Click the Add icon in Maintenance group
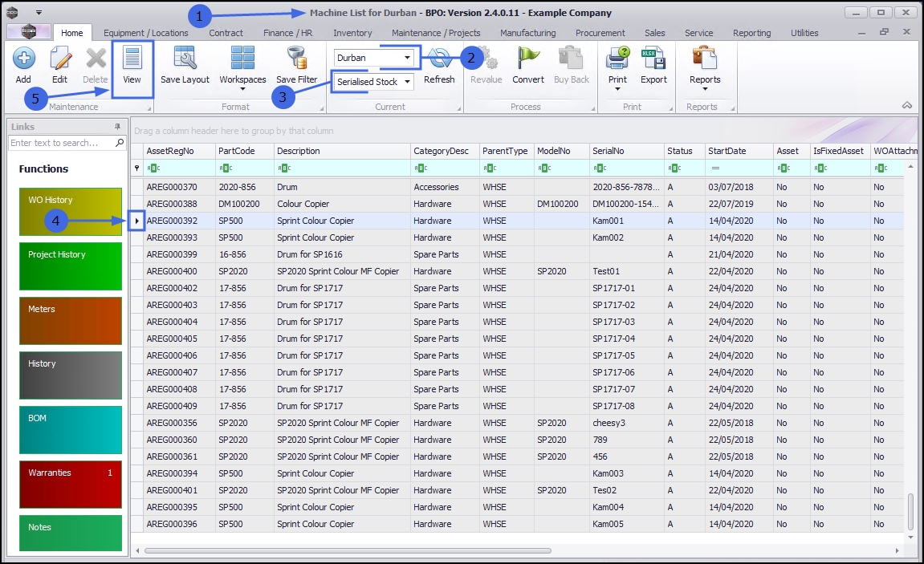 [23, 59]
